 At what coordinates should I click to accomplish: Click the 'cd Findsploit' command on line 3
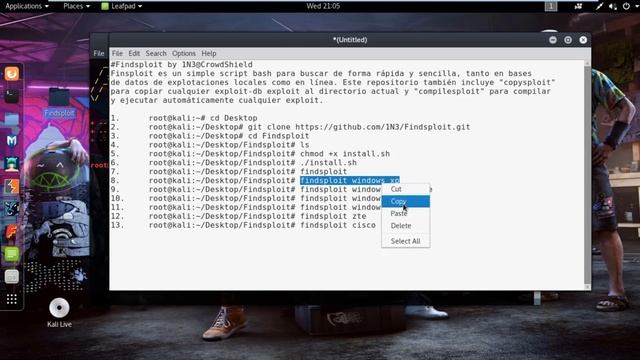(278, 136)
